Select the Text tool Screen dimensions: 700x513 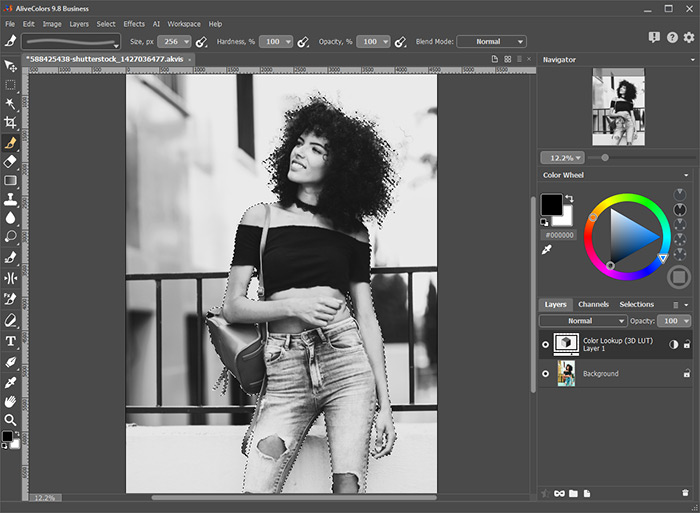point(10,341)
